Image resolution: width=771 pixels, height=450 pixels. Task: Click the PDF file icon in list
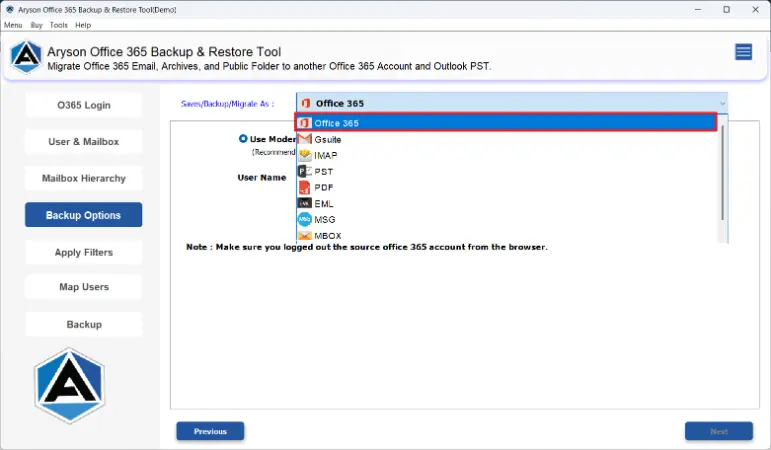pos(305,187)
